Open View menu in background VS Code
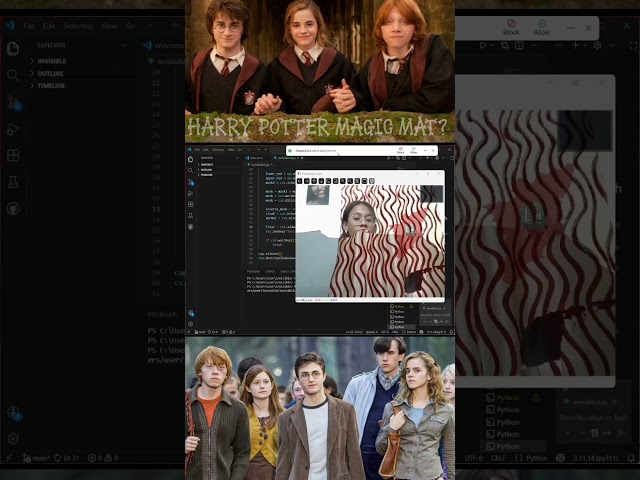The height and width of the screenshot is (480, 640). (x=109, y=26)
